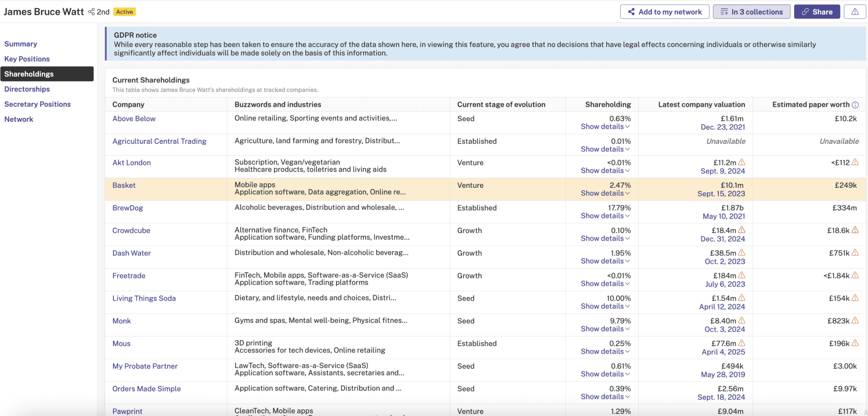
Task: Click the In 3 collections button
Action: [751, 12]
